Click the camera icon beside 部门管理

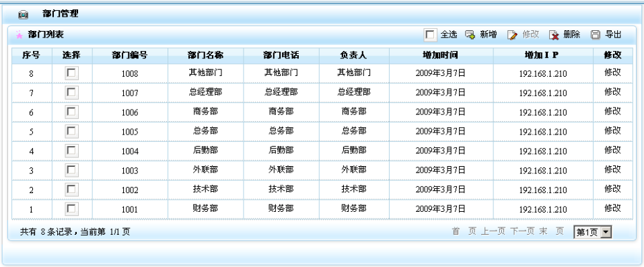tap(24, 14)
